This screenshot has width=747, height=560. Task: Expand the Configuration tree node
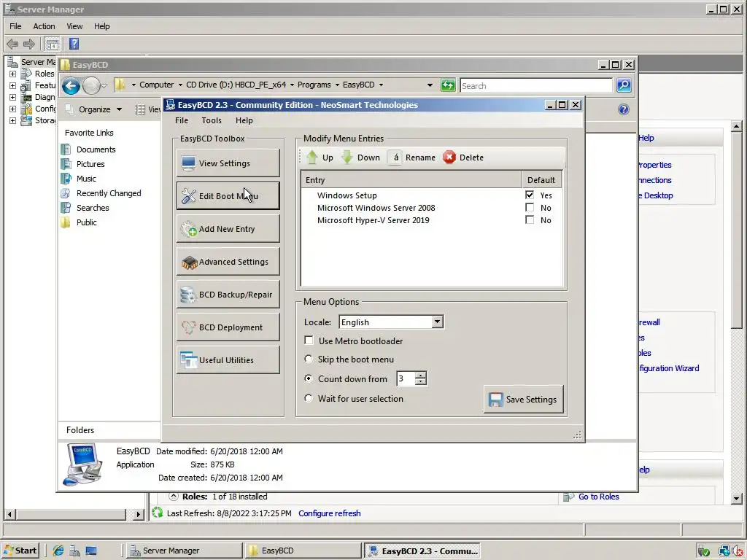12,109
